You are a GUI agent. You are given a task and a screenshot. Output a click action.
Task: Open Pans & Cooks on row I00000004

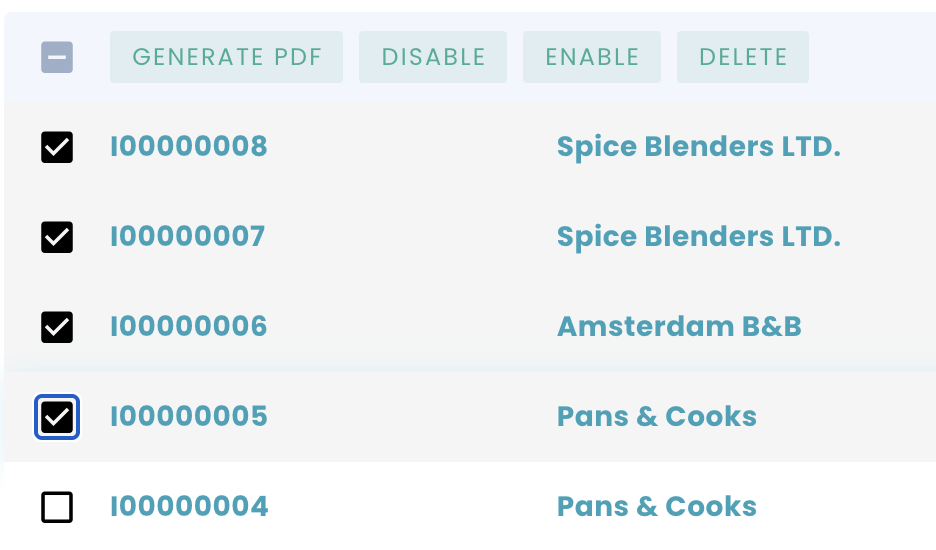(656, 507)
